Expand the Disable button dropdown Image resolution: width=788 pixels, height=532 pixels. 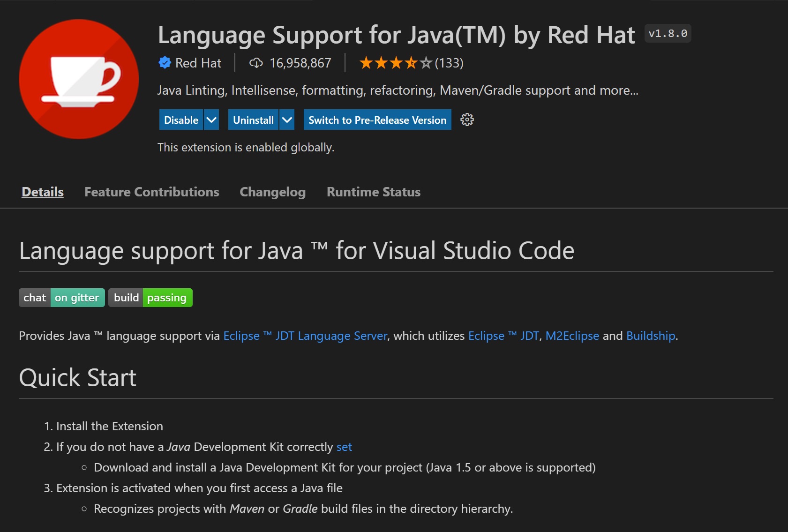(211, 120)
